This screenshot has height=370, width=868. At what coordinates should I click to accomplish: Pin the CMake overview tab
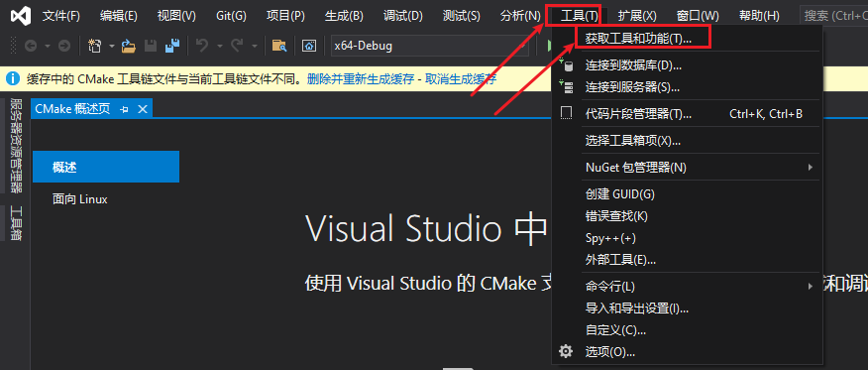click(124, 109)
